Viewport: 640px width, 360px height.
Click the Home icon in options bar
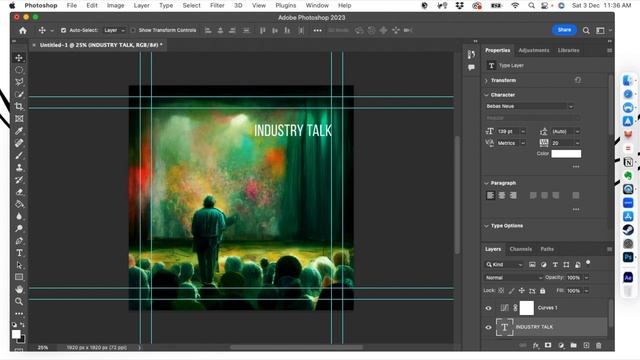22,30
